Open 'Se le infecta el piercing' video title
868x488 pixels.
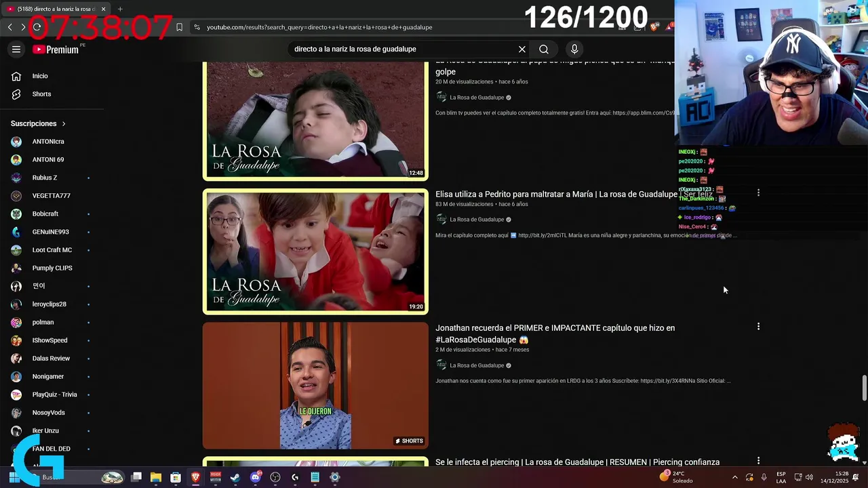[x=577, y=462]
